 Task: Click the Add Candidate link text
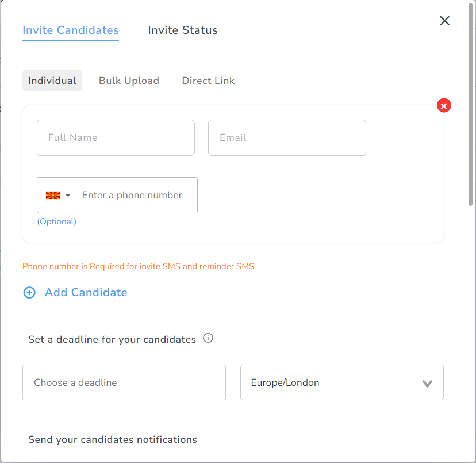point(86,293)
